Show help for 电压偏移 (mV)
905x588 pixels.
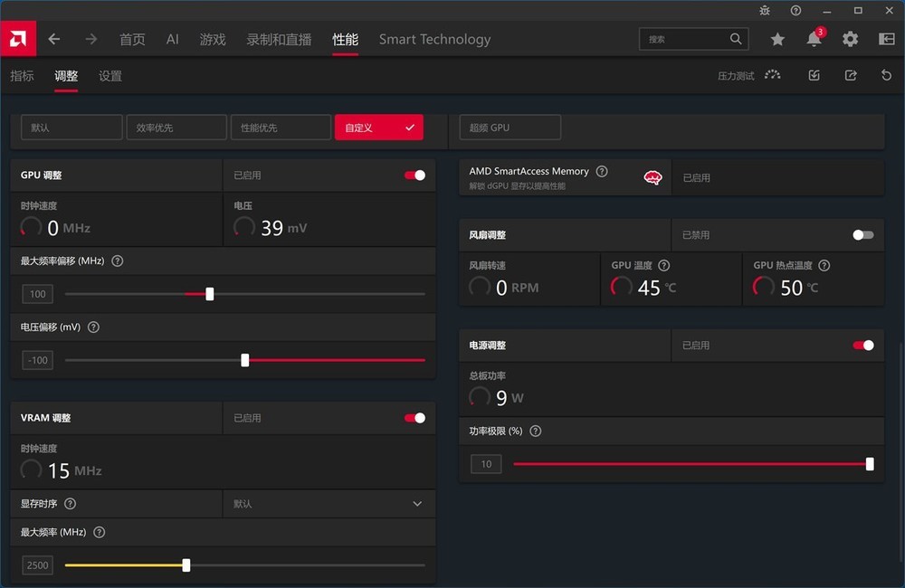point(93,327)
